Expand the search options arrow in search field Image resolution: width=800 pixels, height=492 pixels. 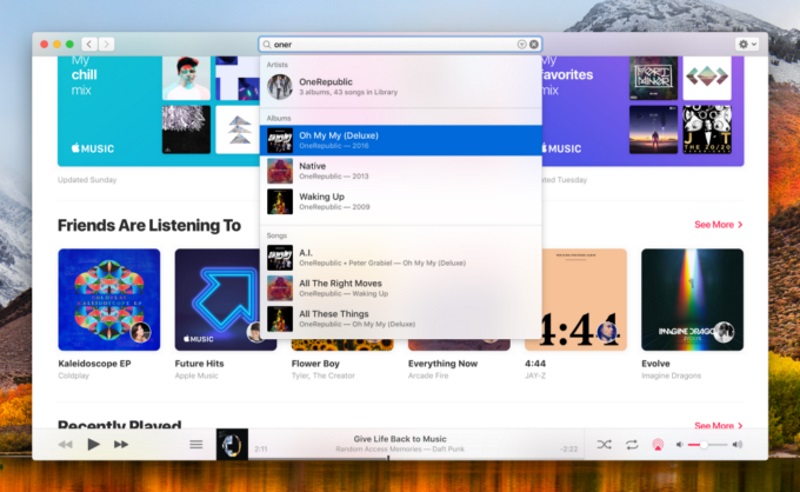(521, 44)
